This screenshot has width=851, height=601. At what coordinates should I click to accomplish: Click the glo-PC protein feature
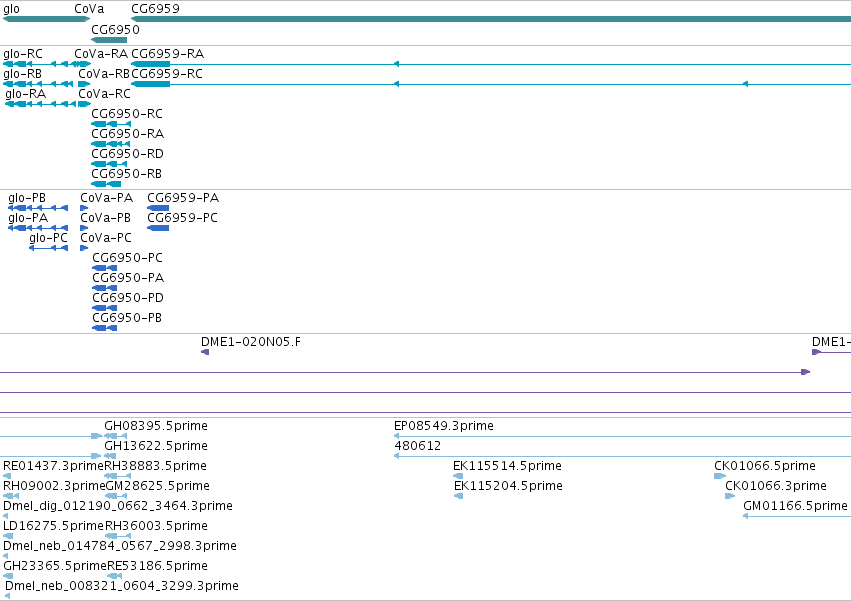click(x=48, y=248)
